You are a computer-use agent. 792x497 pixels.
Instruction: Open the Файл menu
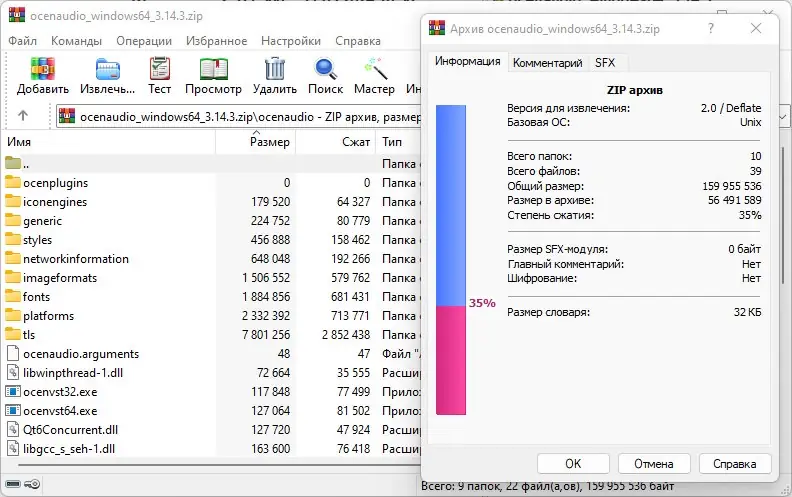click(22, 41)
